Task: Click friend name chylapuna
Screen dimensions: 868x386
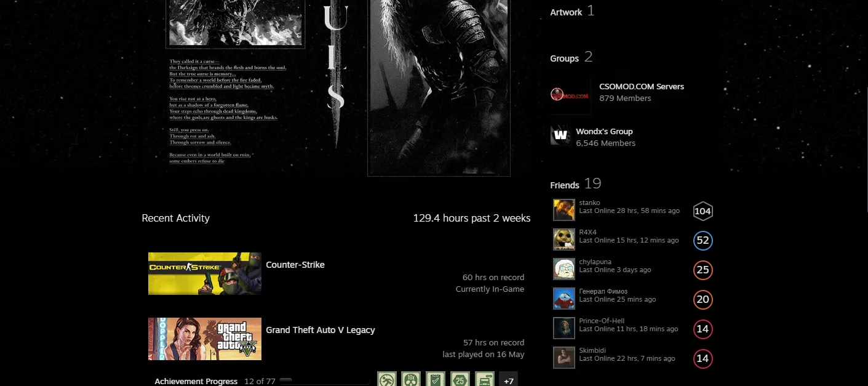Action: [595, 262]
